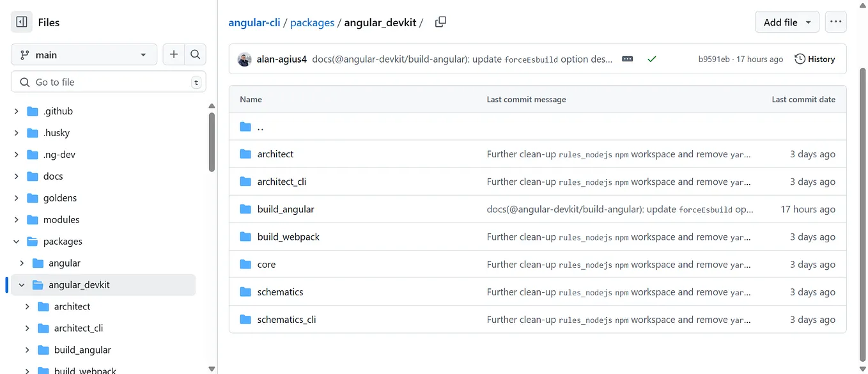Expand the .ng-dev folder chevron
The height and width of the screenshot is (374, 868).
[x=17, y=155]
